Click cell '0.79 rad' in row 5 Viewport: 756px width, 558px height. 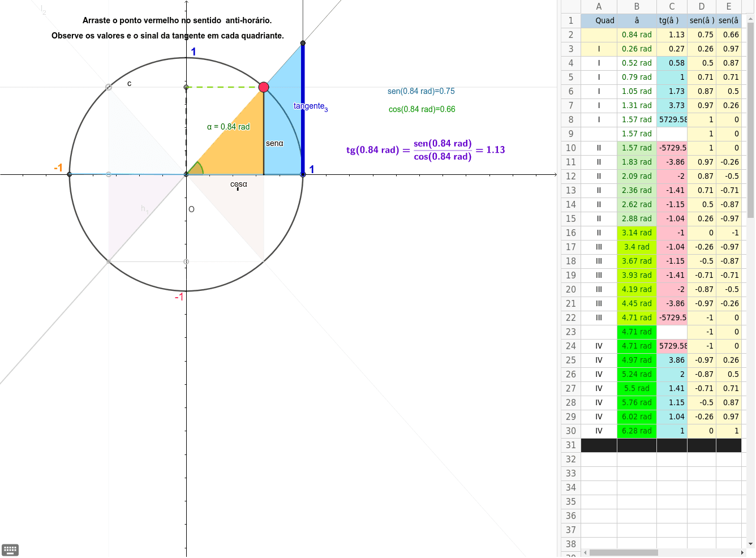(x=637, y=77)
